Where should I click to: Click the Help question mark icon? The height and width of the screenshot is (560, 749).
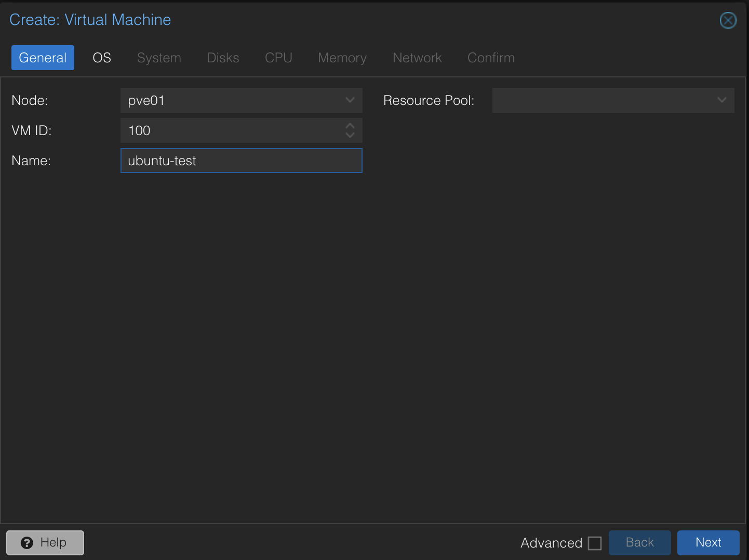click(27, 542)
